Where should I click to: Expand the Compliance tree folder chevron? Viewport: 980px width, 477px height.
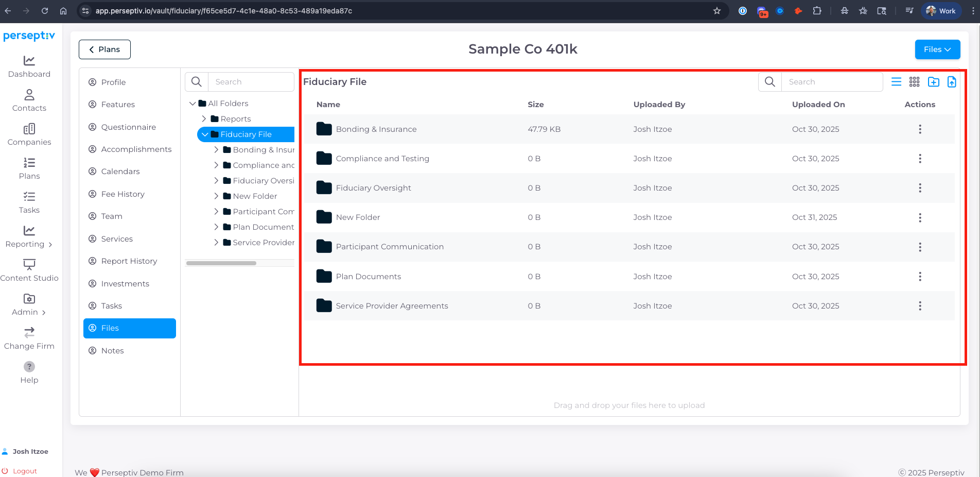click(216, 165)
